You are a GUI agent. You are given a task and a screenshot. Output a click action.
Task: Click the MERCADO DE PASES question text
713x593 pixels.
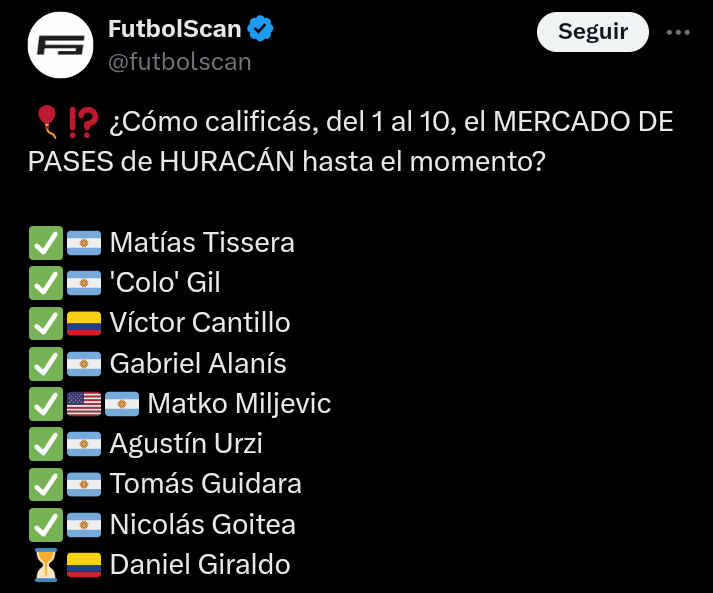coord(351,141)
